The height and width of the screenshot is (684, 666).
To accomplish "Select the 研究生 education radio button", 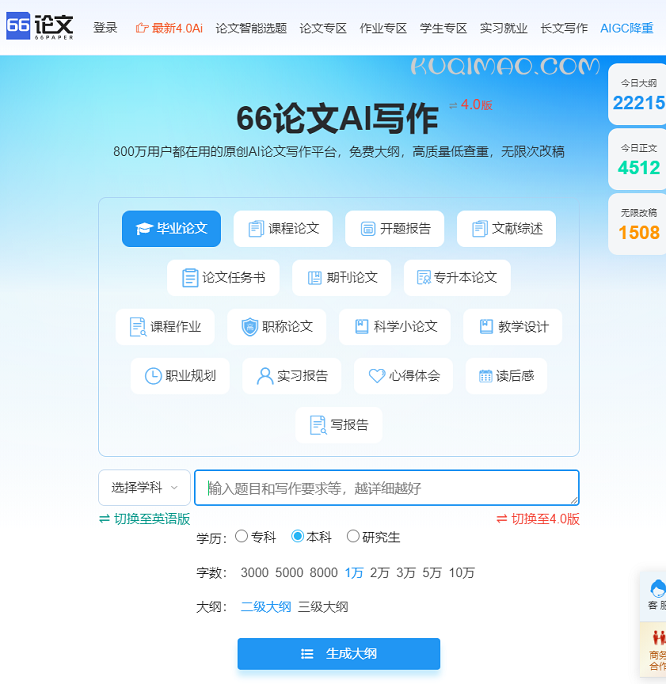I will [353, 536].
